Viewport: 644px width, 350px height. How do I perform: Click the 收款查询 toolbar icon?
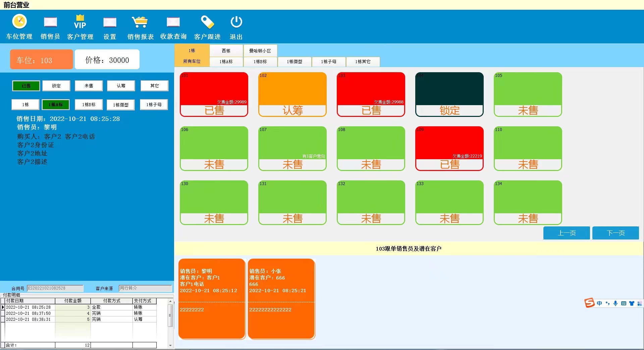pyautogui.click(x=173, y=22)
